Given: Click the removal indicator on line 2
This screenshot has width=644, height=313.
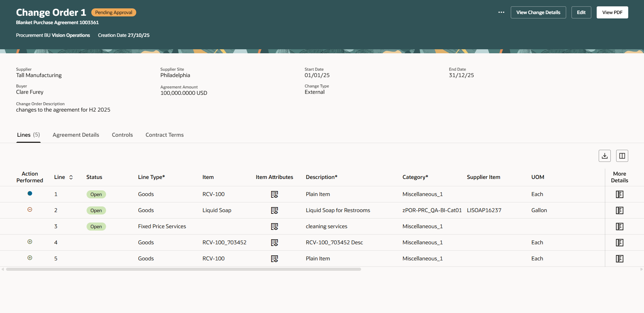Looking at the screenshot, I should point(30,209).
